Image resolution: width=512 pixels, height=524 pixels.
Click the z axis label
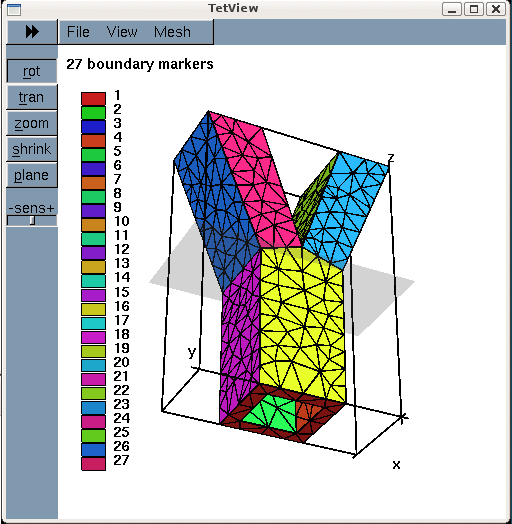(x=391, y=157)
